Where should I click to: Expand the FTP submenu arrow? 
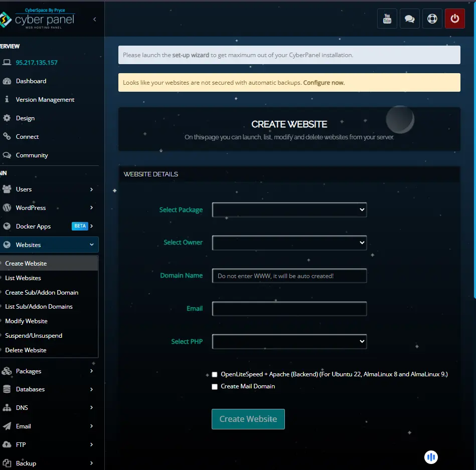[x=91, y=444]
